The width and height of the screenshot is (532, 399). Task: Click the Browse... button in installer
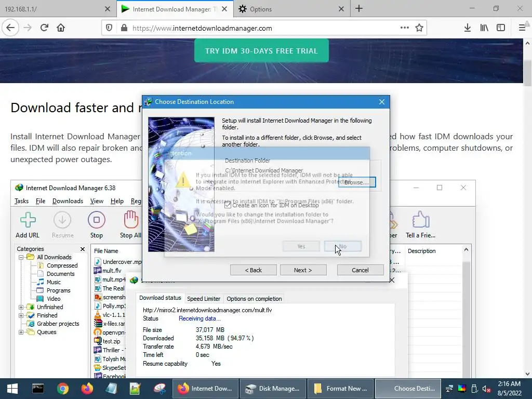pos(357,182)
